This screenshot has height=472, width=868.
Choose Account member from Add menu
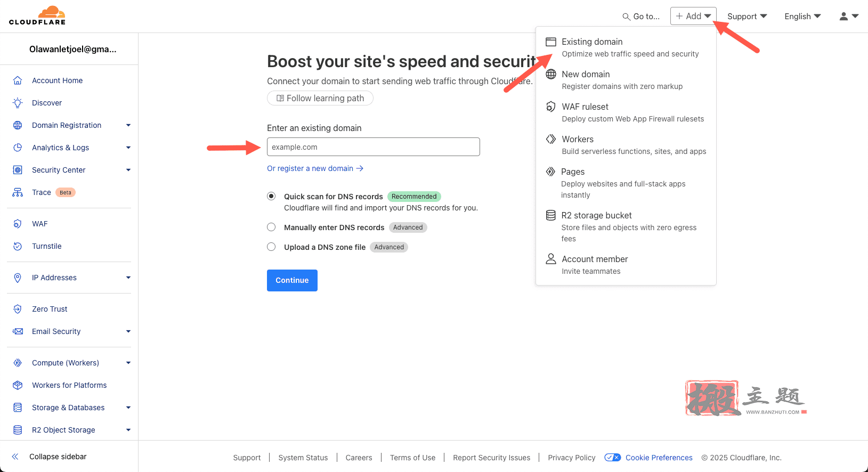(626, 265)
